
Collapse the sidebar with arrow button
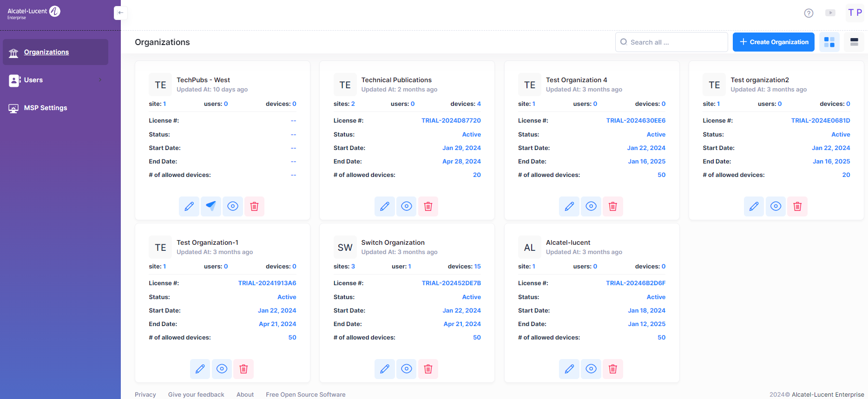(120, 13)
